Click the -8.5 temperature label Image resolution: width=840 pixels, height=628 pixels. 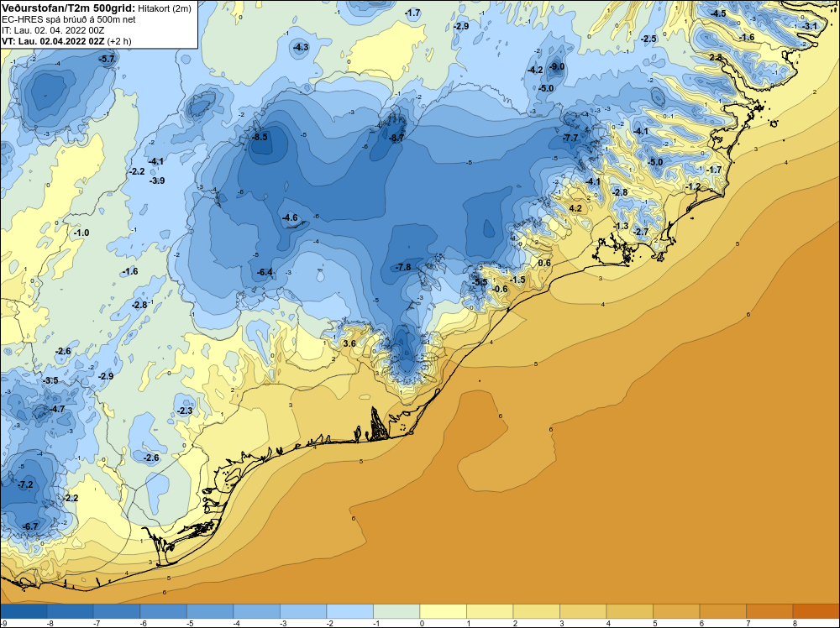tap(260, 137)
